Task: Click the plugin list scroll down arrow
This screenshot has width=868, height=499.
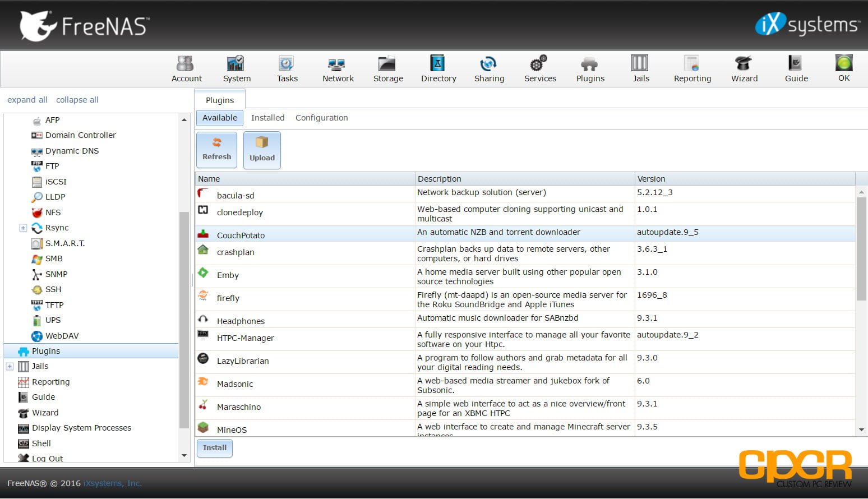Action: point(861,430)
